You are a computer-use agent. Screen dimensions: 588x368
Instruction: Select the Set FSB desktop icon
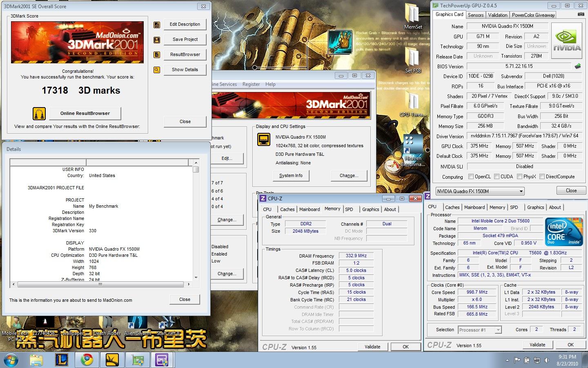pos(413,60)
